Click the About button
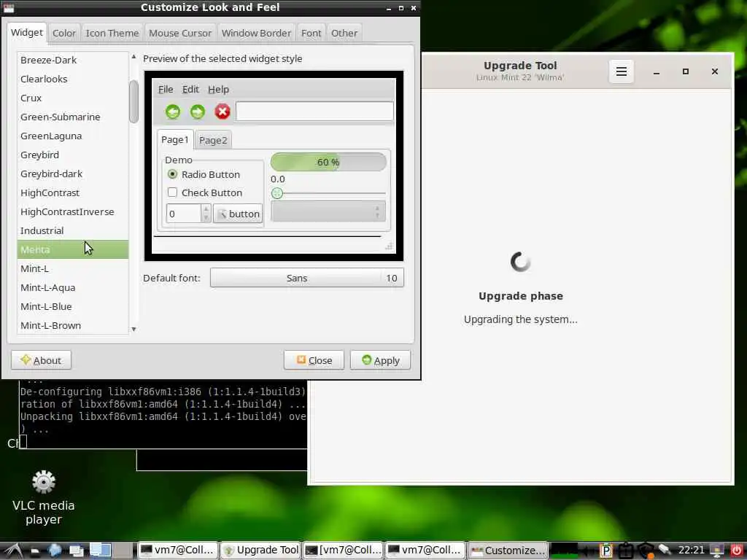This screenshot has width=747, height=560. [41, 360]
